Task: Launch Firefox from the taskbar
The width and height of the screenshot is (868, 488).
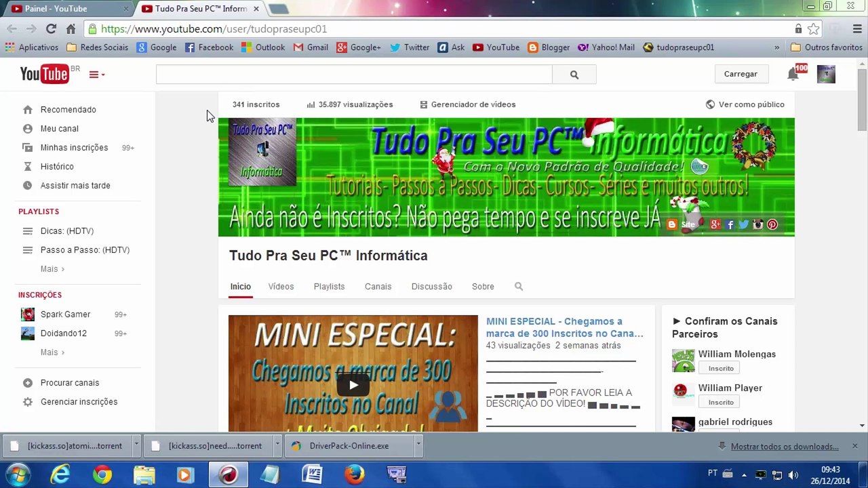Action: (354, 474)
